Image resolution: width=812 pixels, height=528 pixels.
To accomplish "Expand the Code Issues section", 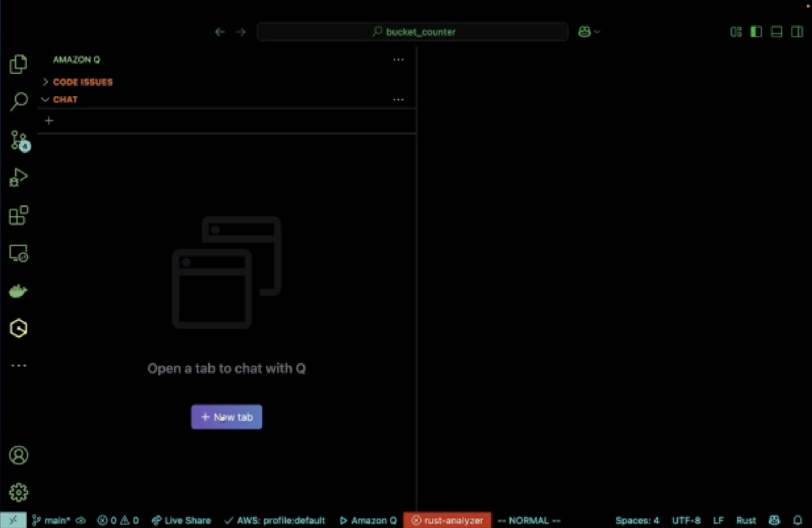I will point(83,82).
